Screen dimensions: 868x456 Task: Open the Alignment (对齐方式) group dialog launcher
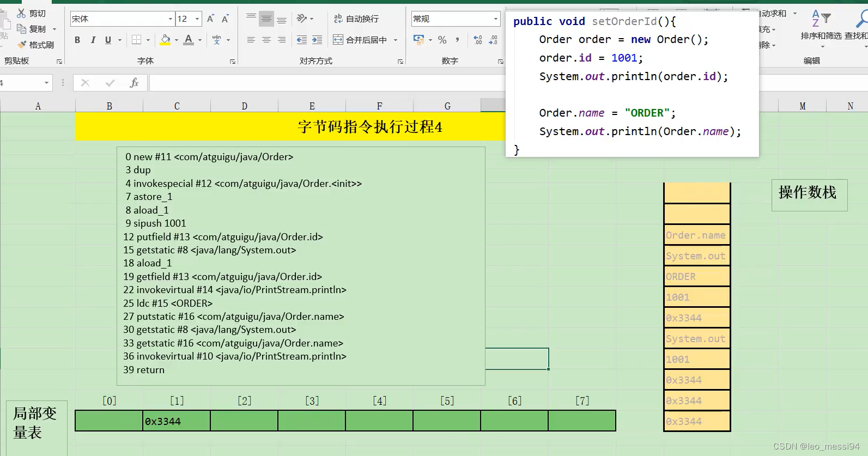click(x=400, y=62)
